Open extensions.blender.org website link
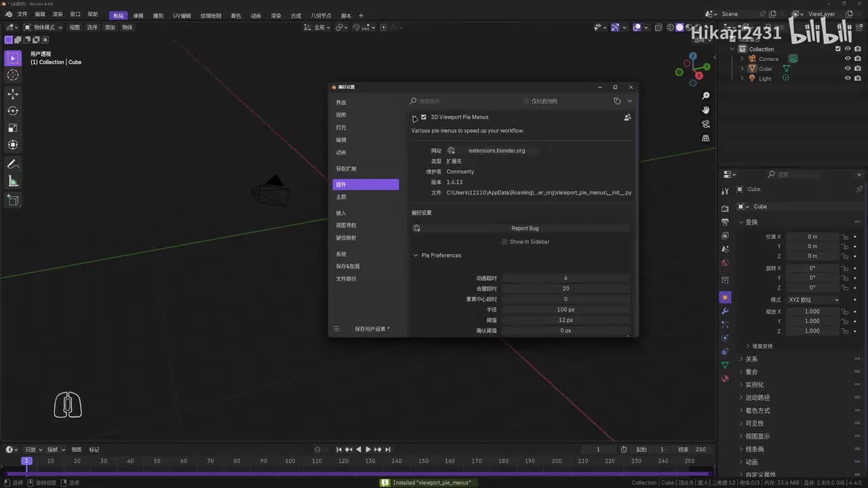 click(x=496, y=150)
